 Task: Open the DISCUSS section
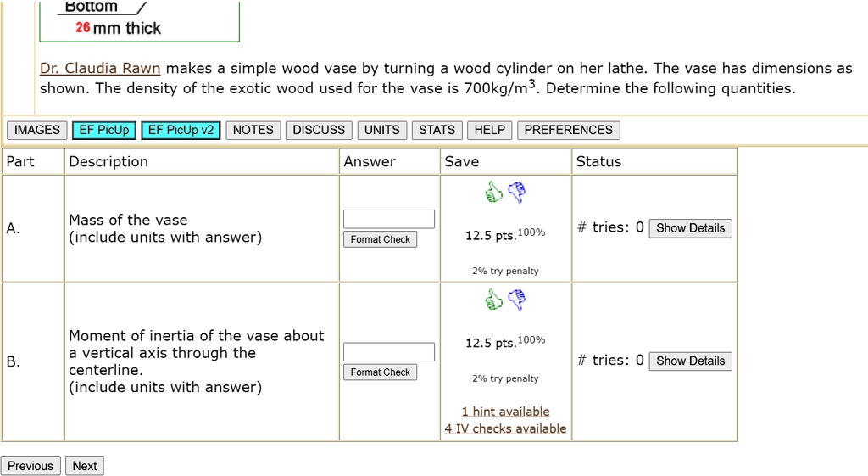tap(319, 130)
